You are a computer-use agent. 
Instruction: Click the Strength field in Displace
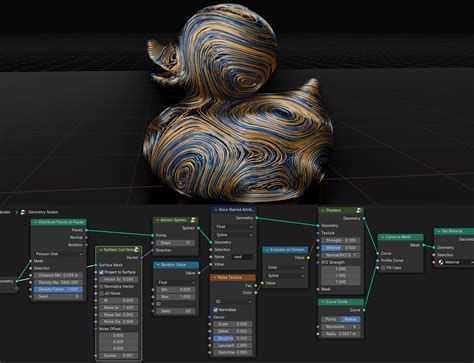pos(341,240)
